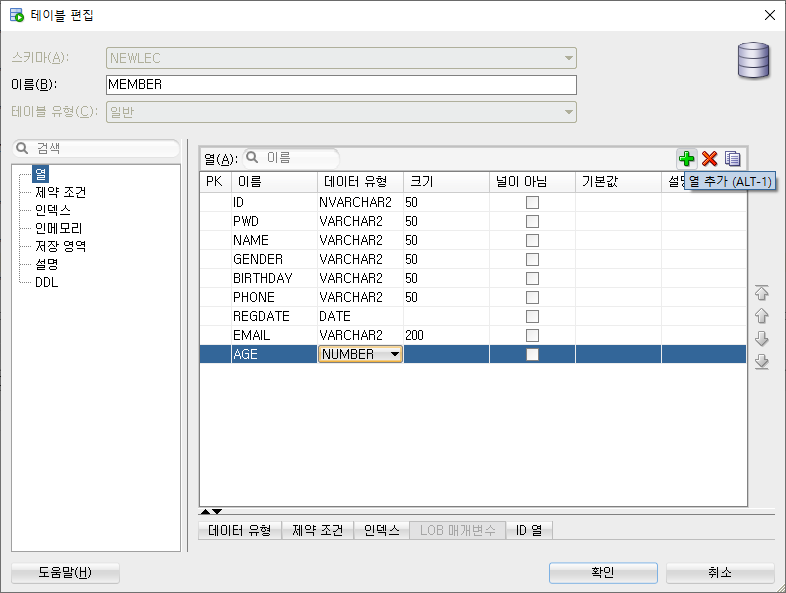Click the 널이 아님 column header
Screen dimensions: 786x593
[x=532, y=181]
